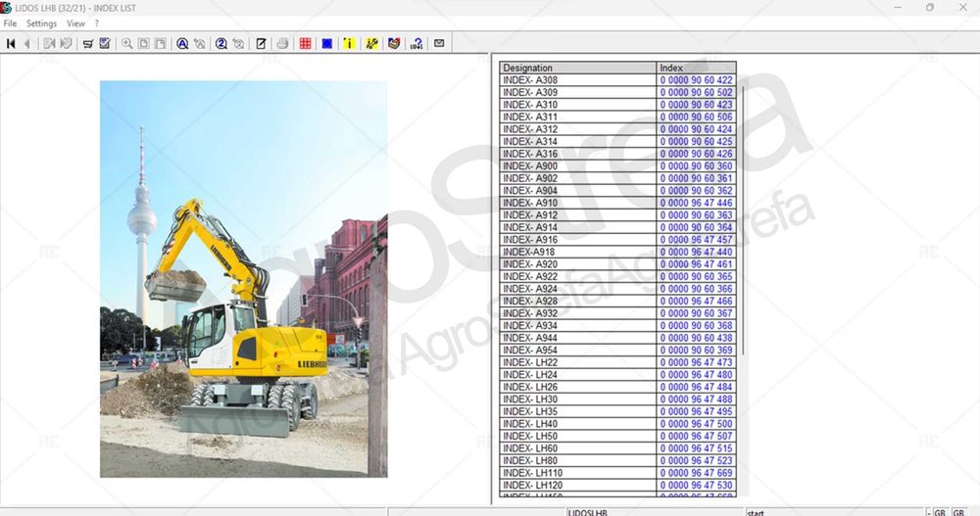Screen dimensions: 980x516
Task: Open the Settings menu
Action: 41,23
